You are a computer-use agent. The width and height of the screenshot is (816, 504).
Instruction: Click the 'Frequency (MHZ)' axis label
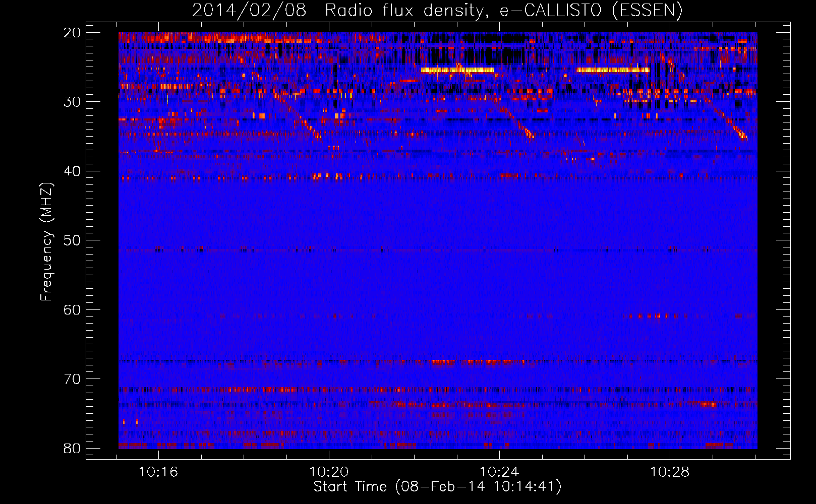pos(46,242)
